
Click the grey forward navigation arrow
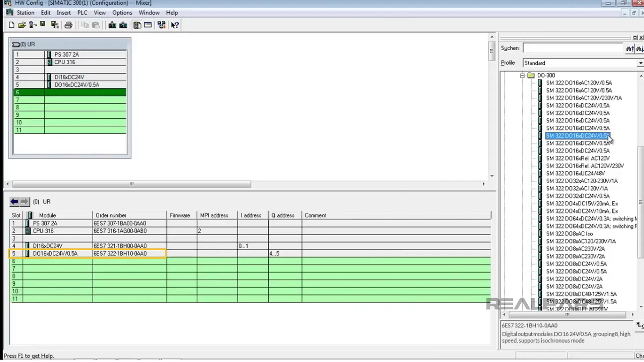(x=24, y=201)
